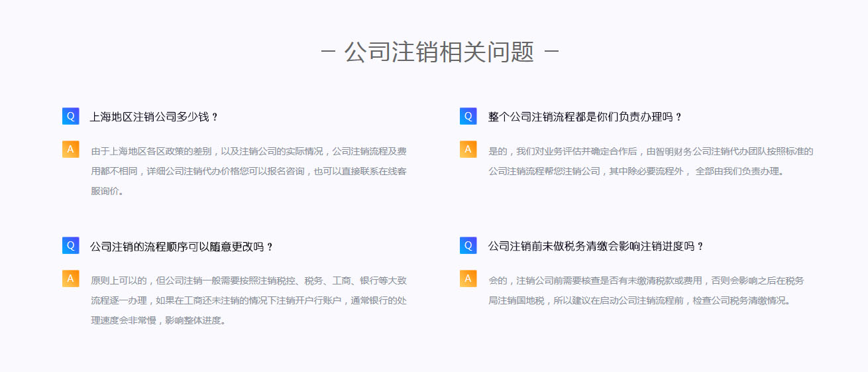Click the 公司注销相关问题 section heading
This screenshot has height=372, width=868.
pos(439,52)
